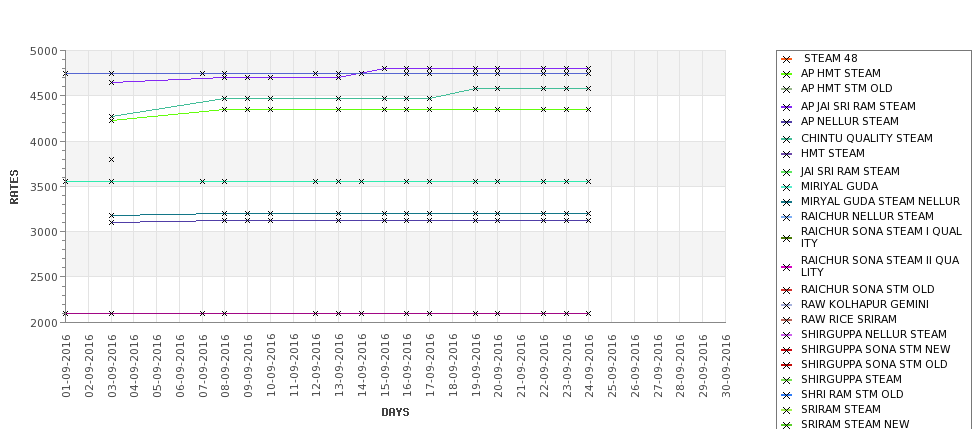
Task: Click SRIRAM STEAM NEW legend entry
Action: coord(855,424)
